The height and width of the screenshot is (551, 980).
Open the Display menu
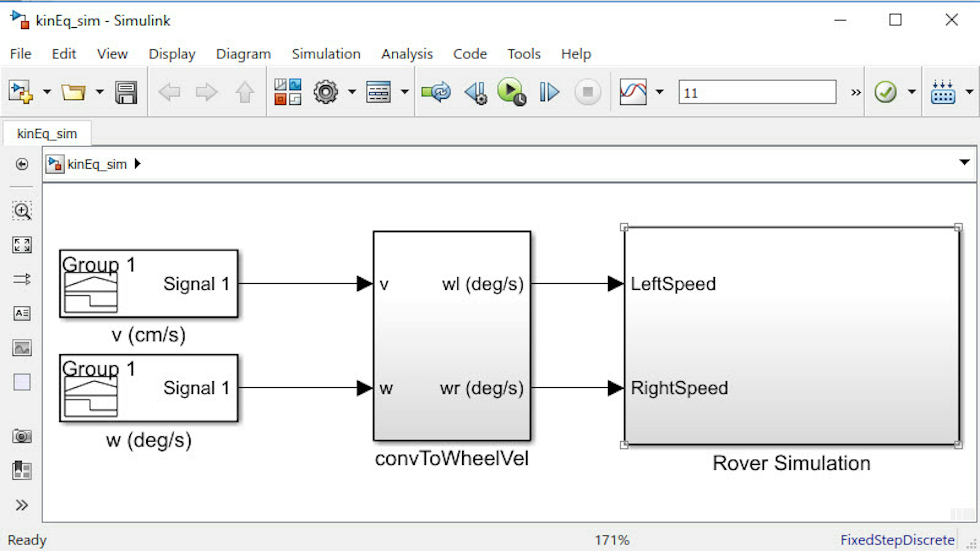tap(172, 54)
